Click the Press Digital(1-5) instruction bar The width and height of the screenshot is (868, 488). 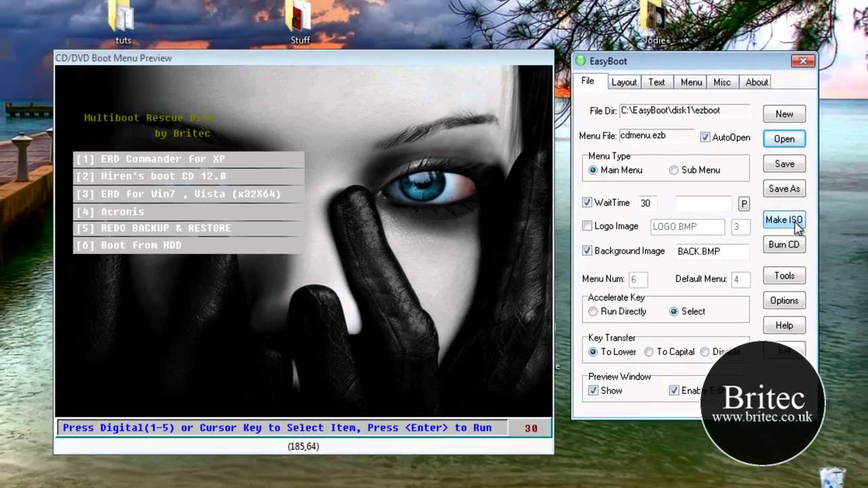tap(282, 428)
